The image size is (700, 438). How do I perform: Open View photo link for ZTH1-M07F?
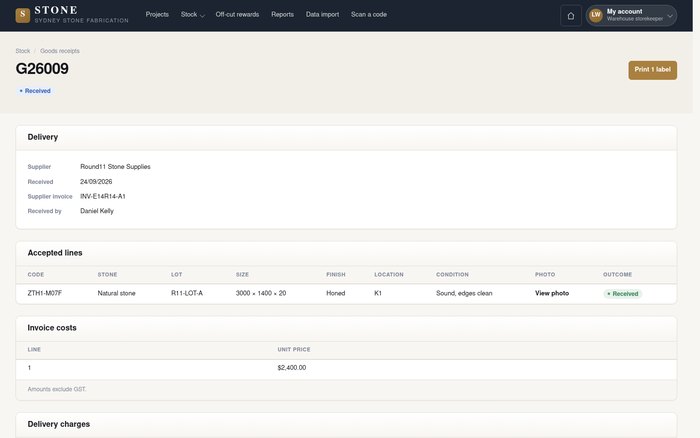click(552, 293)
